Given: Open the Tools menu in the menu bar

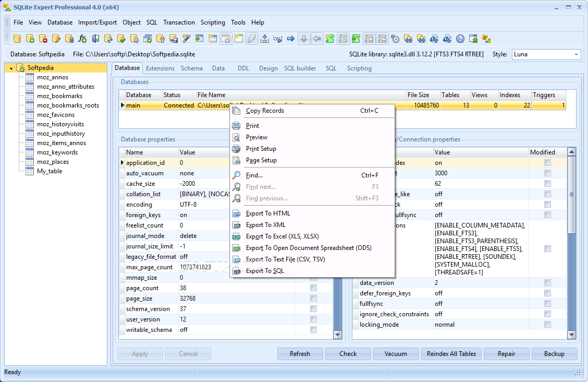Looking at the screenshot, I should tap(238, 22).
